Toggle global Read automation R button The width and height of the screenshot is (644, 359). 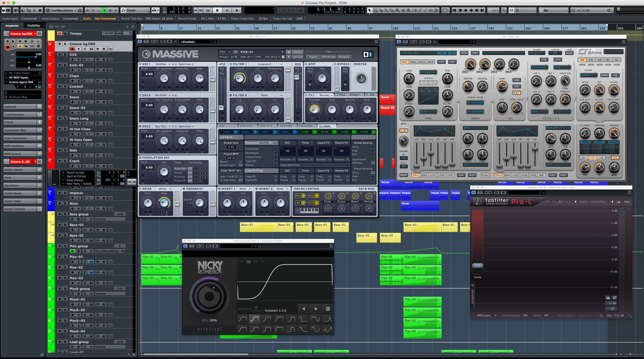pos(104,10)
